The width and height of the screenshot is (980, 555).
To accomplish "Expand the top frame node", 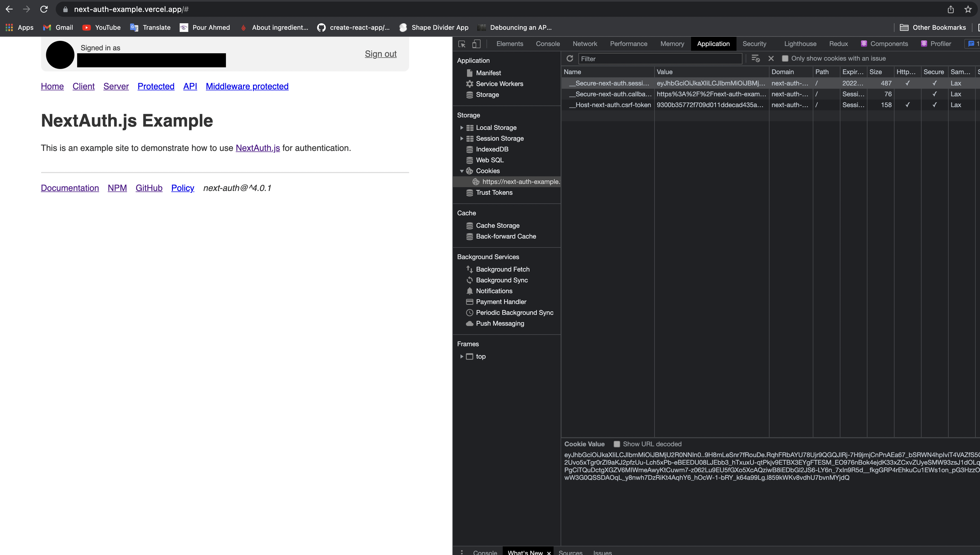I will 462,356.
